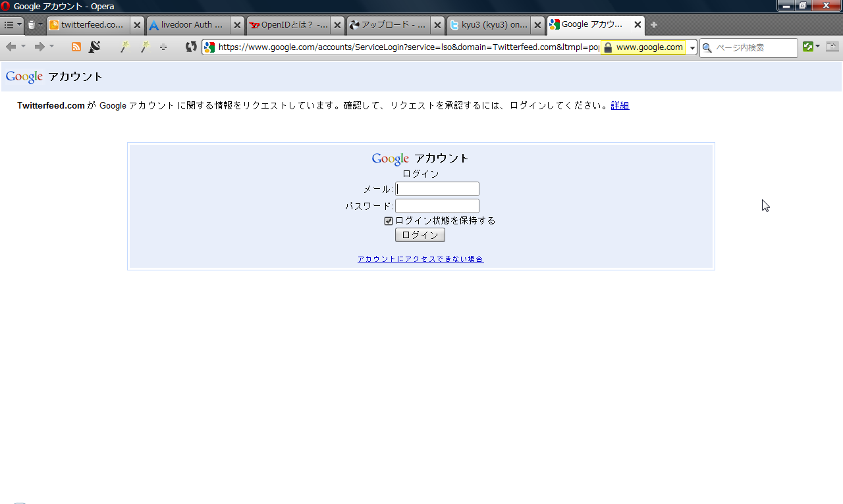The image size is (843, 504).
Task: Close the OpenIDとは？ tab
Action: (337, 25)
